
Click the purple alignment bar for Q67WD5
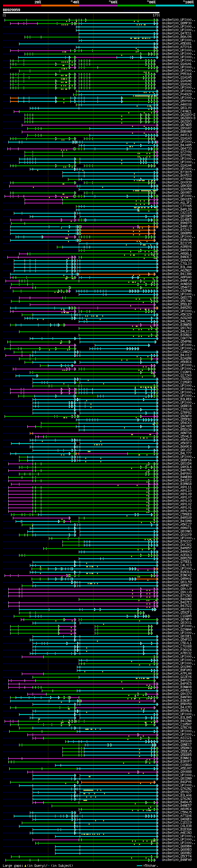[90, 125]
